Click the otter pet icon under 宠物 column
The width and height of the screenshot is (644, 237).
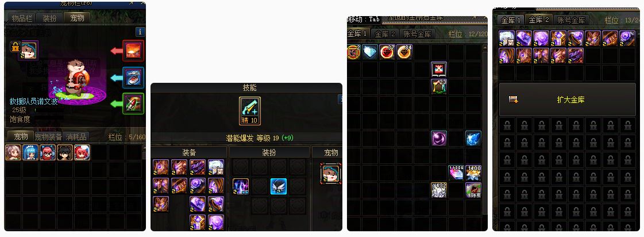pos(331,173)
